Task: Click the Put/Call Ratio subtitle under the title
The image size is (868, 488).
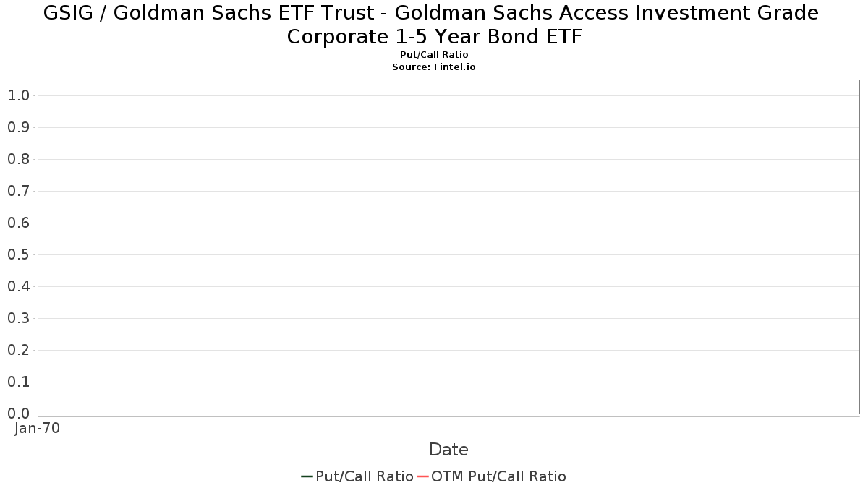Action: 434,55
